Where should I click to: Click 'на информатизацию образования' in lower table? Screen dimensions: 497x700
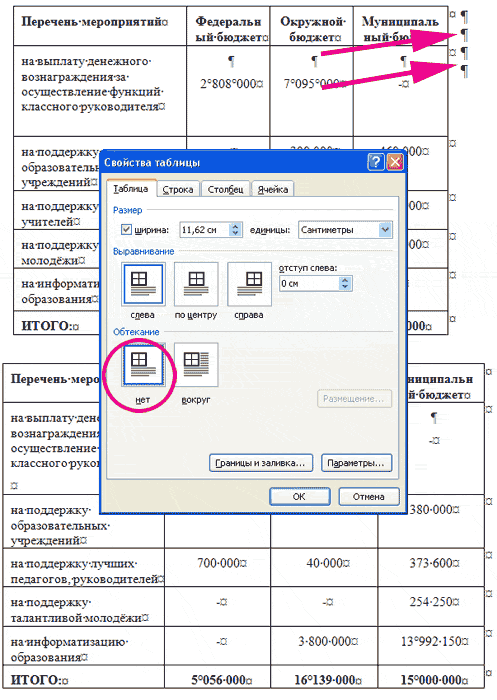point(69,650)
